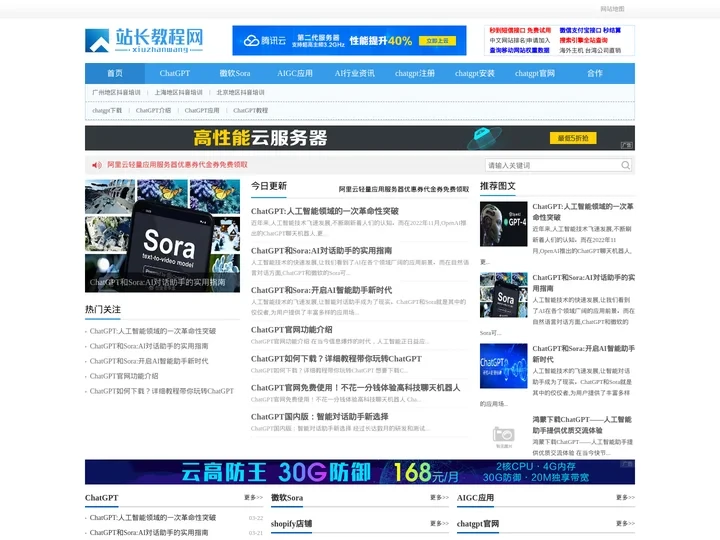The width and height of the screenshot is (720, 540).
Task: Open the GPT-4 robot thumbnail in 推荐图文
Action: coord(503,224)
